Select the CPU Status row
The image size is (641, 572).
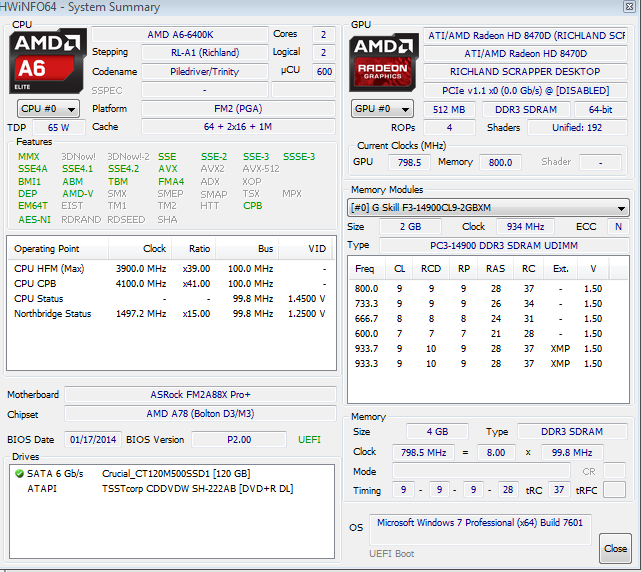pos(171,298)
